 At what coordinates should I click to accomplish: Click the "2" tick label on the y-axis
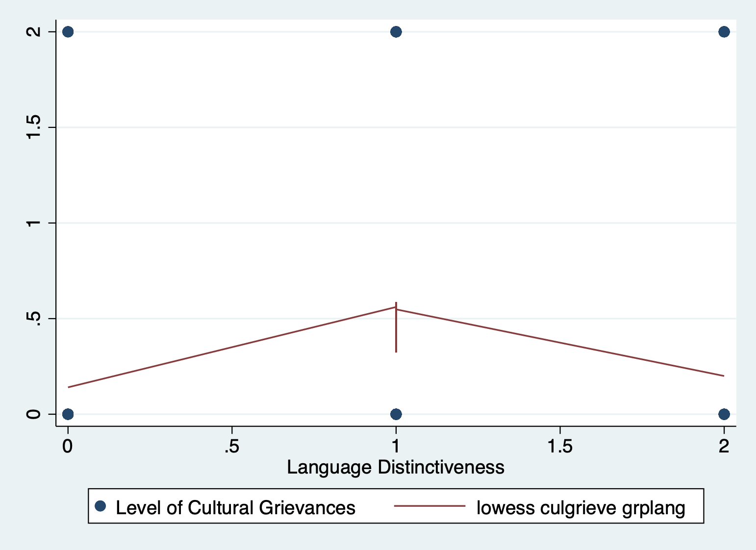pyautogui.click(x=33, y=32)
